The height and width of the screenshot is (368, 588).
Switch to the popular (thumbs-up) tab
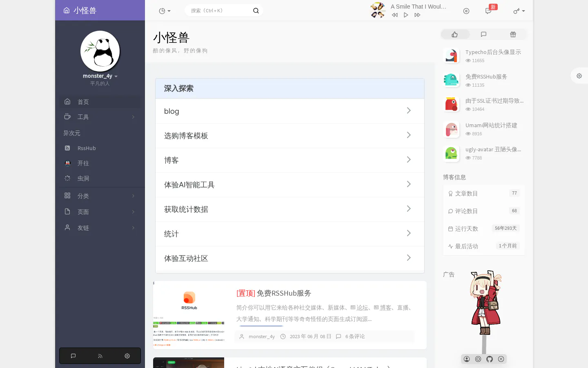[x=455, y=34]
